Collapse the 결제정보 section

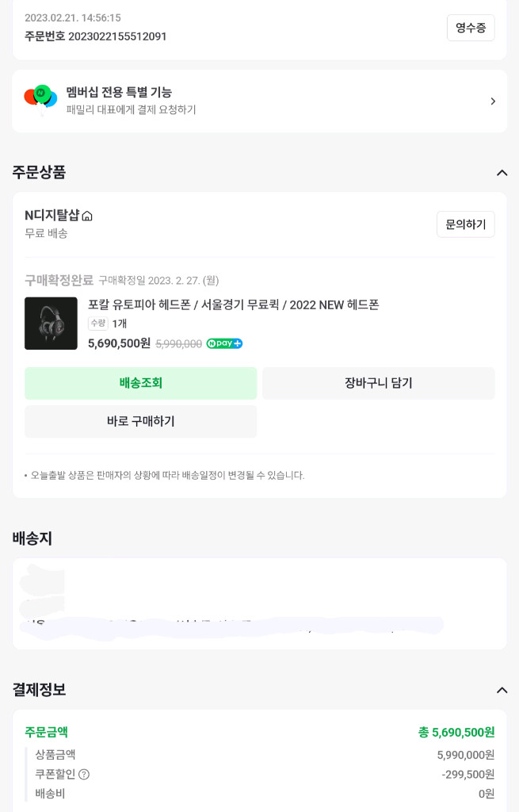click(502, 690)
